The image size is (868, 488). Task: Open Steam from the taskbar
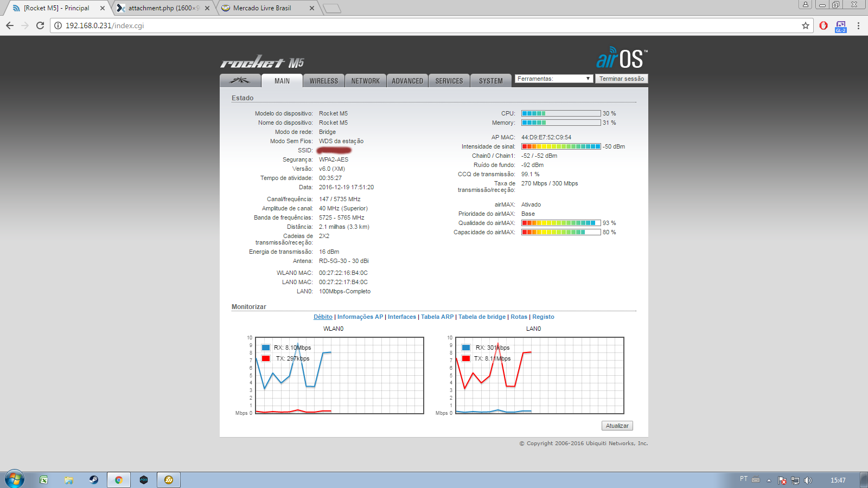pos(94,480)
